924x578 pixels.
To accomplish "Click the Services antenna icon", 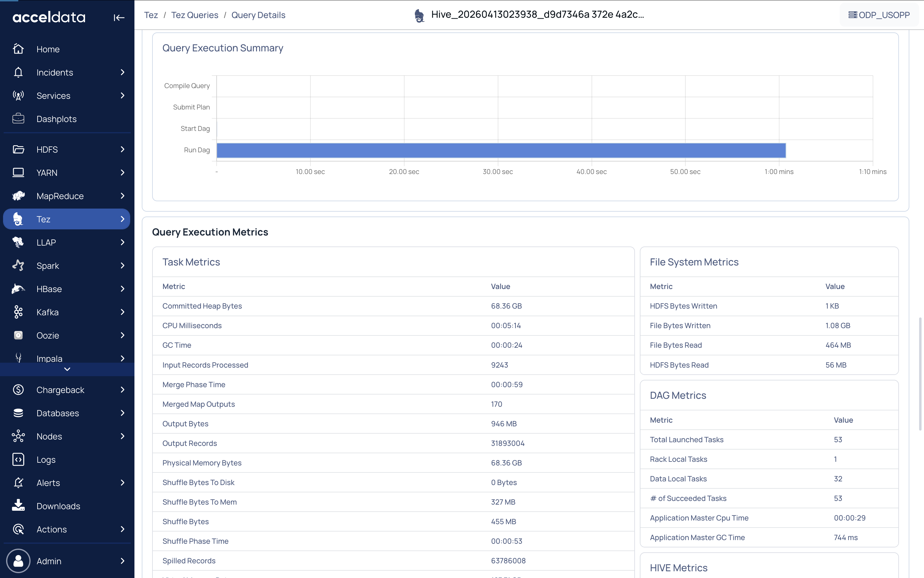I will click(x=18, y=95).
